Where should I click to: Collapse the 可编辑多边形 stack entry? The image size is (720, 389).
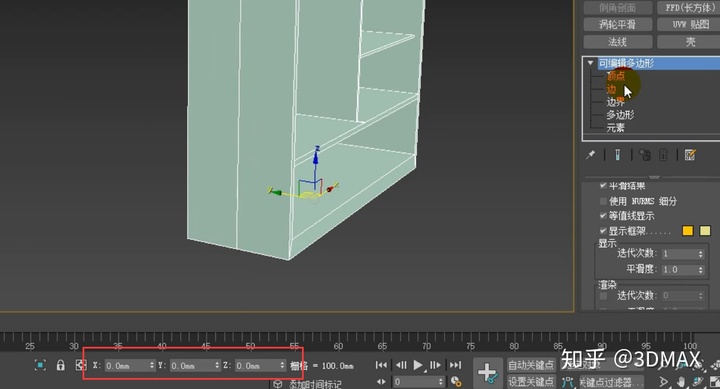click(x=591, y=63)
